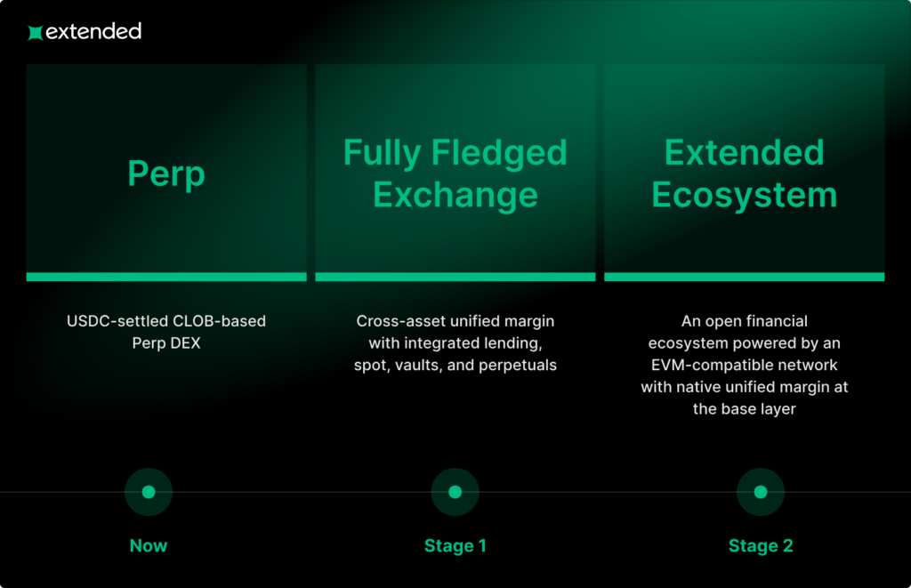Click the green bar under the Perp card
The image size is (911, 588).
(x=166, y=277)
